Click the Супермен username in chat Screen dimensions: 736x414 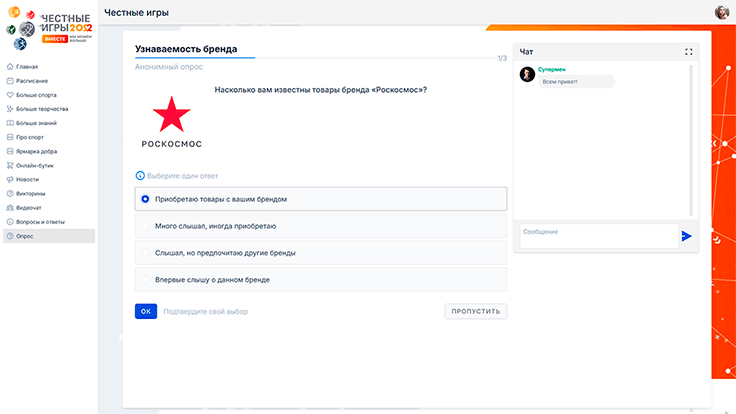pyautogui.click(x=552, y=69)
